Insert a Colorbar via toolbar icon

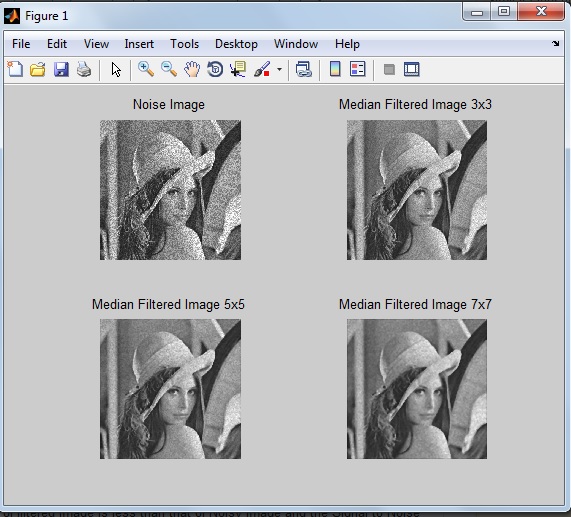click(335, 69)
